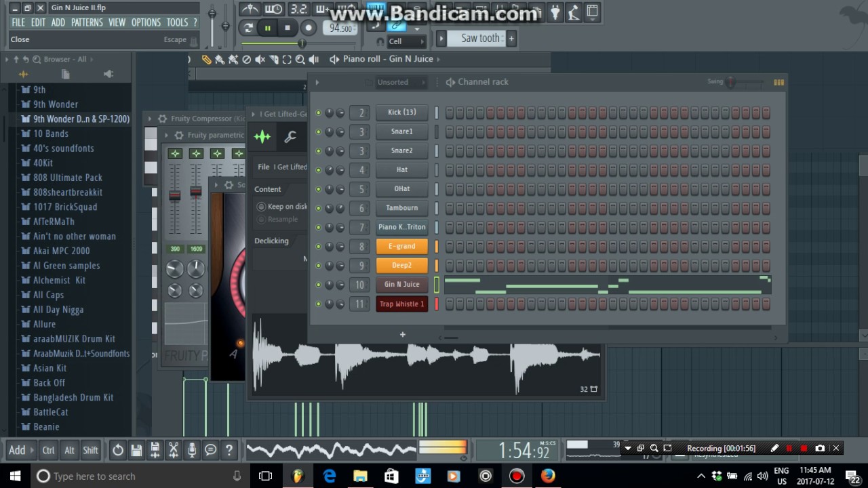Click the tempo field showing 94.500

340,28
